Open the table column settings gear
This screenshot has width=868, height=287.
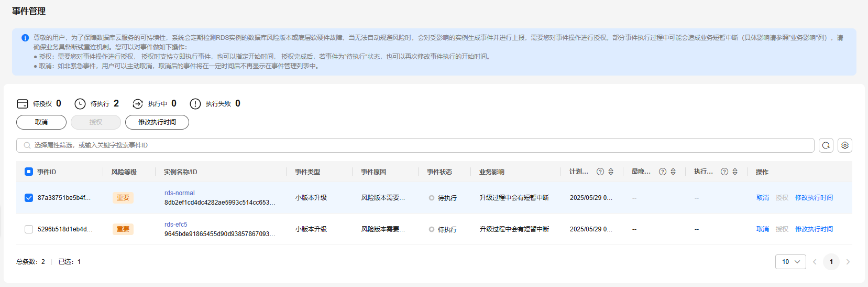845,145
